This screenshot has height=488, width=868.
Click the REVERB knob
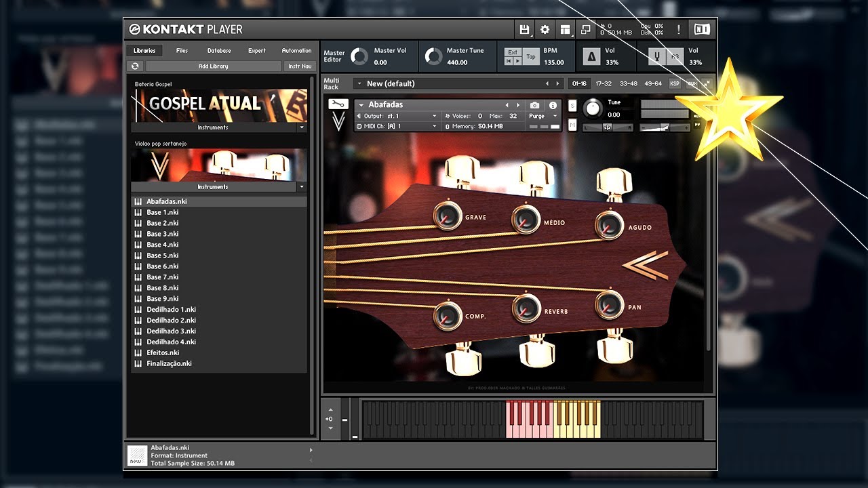[x=526, y=309]
